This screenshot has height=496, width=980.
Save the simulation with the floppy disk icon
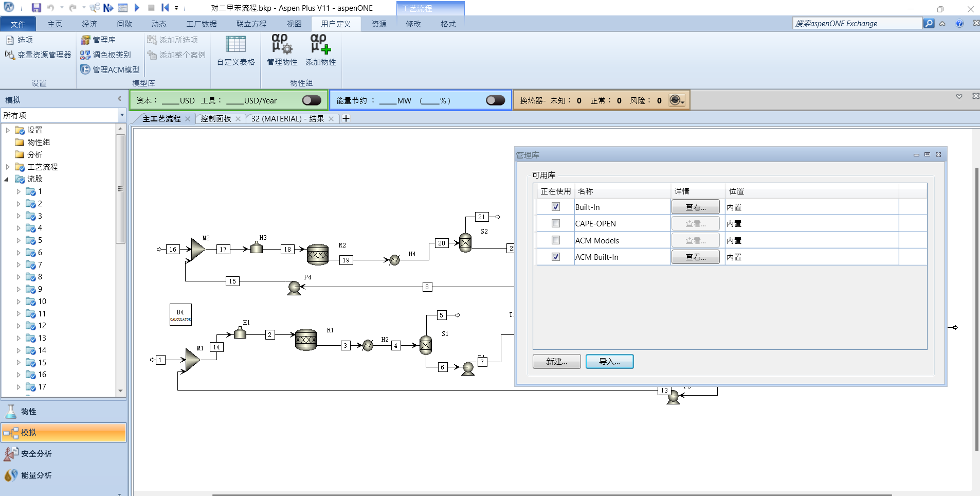[x=36, y=8]
